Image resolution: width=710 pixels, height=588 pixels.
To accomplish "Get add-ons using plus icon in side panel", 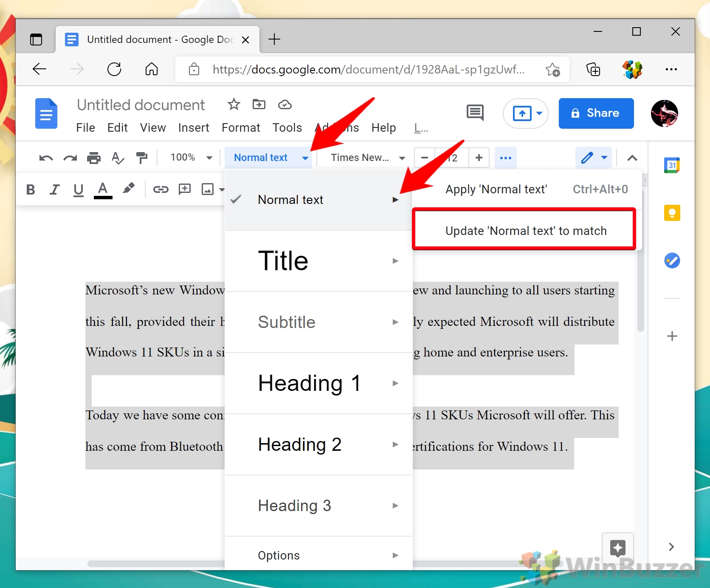I will [672, 336].
